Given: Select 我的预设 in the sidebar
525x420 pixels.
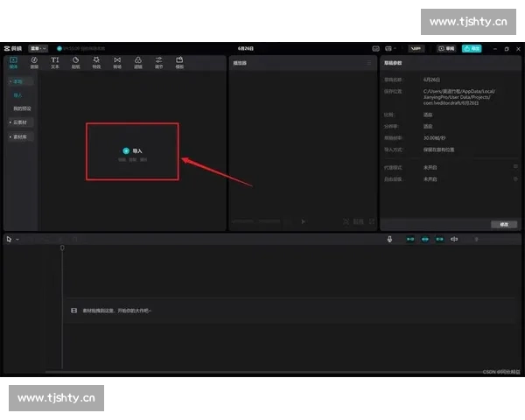Looking at the screenshot, I should (22, 108).
